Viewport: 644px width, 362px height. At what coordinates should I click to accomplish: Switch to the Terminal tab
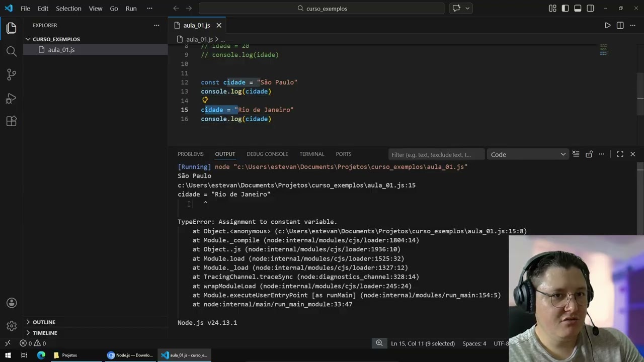point(312,154)
